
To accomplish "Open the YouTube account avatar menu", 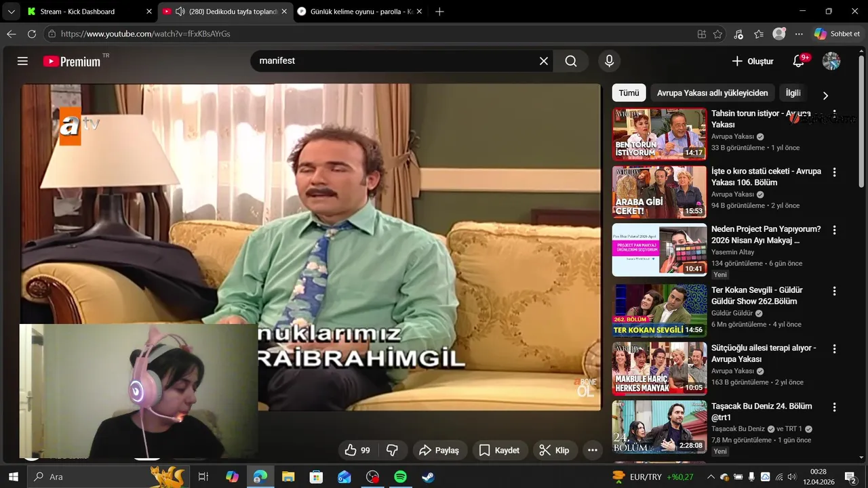I will tap(831, 61).
